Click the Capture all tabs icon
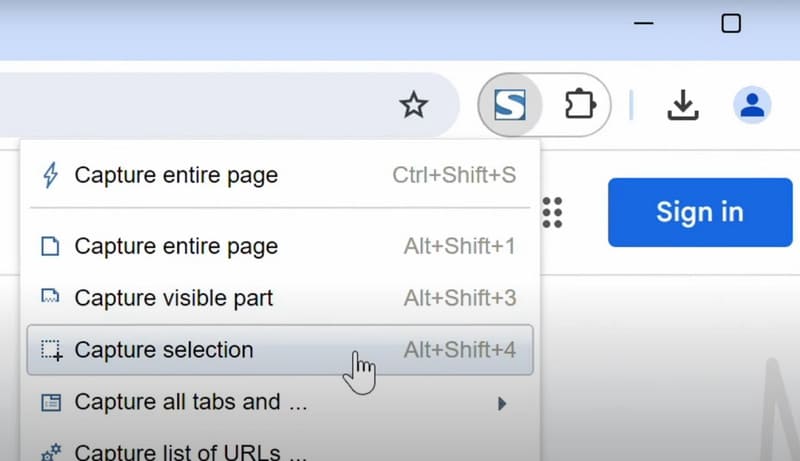This screenshot has height=461, width=800. coord(50,403)
